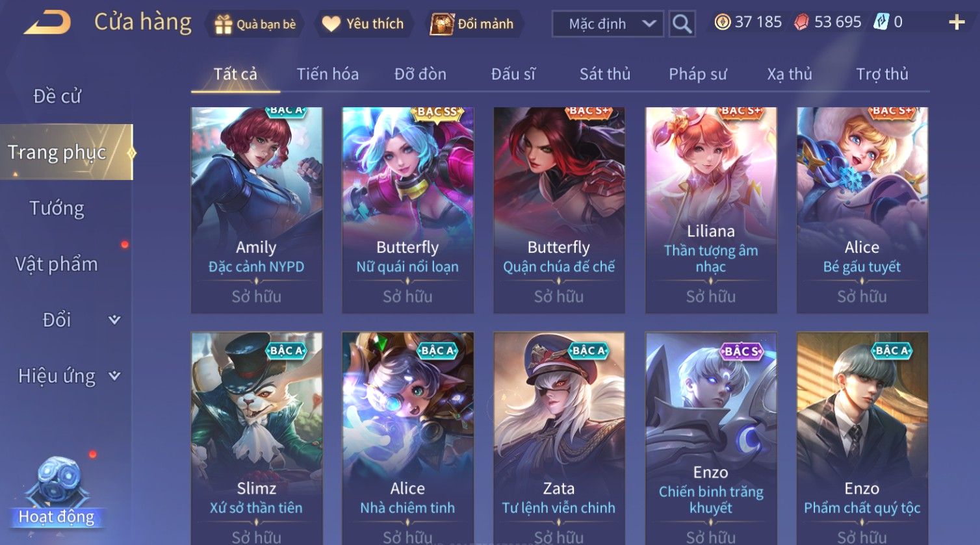Switch to the Pháp sư tab
This screenshot has width=980, height=545.
click(697, 74)
